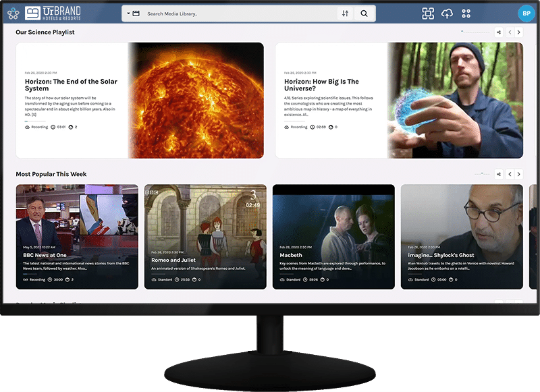The width and height of the screenshot is (540, 392).
Task: Click the Recording label on BBC News at One
Action: [x=37, y=279]
